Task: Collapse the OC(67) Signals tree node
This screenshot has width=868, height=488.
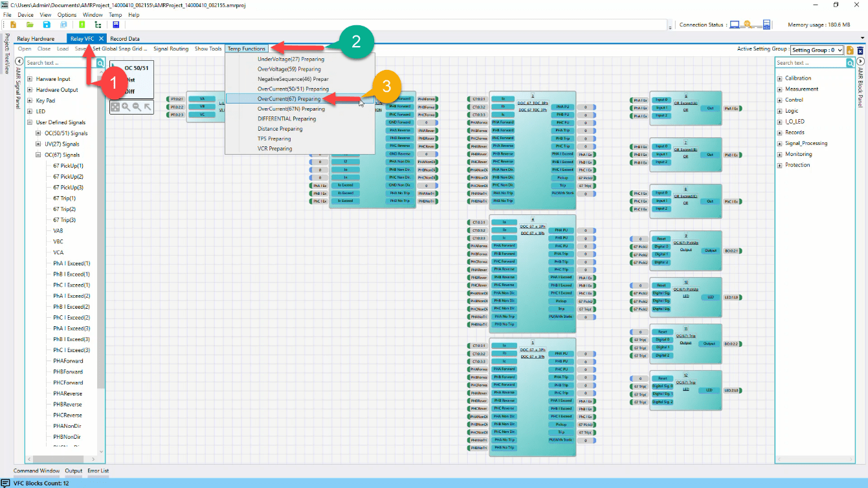Action: (x=38, y=155)
